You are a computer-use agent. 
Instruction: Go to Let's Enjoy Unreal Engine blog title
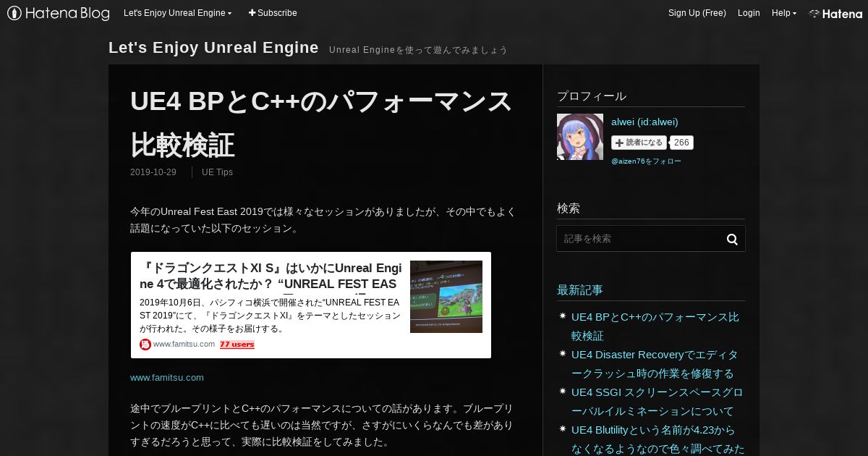click(213, 48)
